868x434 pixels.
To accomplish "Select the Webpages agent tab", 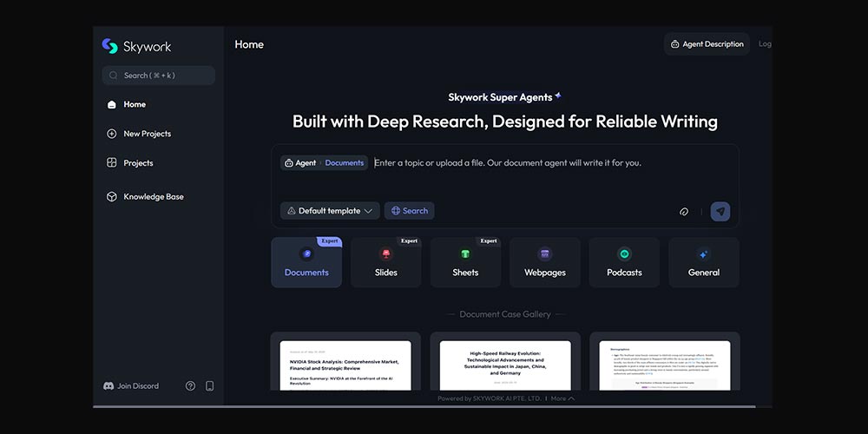I will 545,262.
